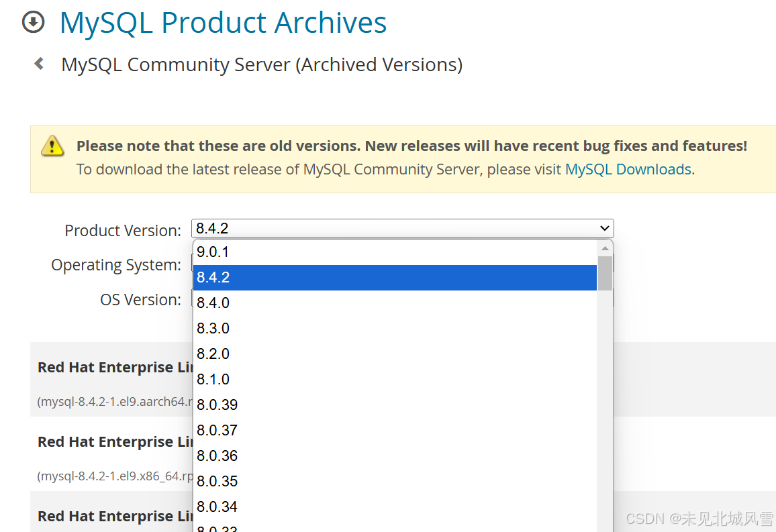
Task: Click the download circle icon beside page title
Action: [x=33, y=22]
